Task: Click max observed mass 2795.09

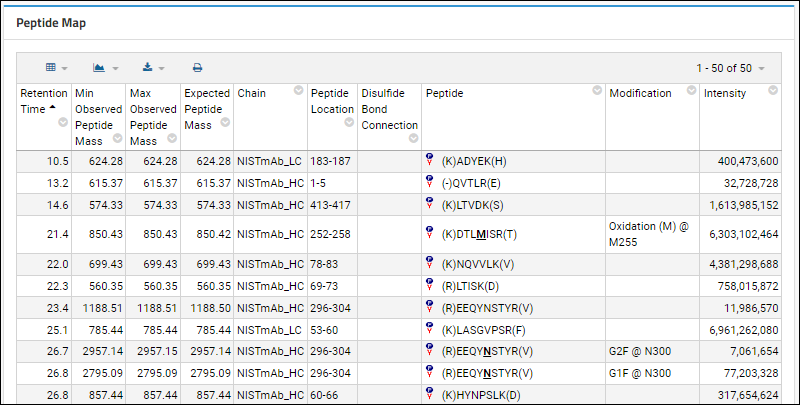Action: [157, 373]
